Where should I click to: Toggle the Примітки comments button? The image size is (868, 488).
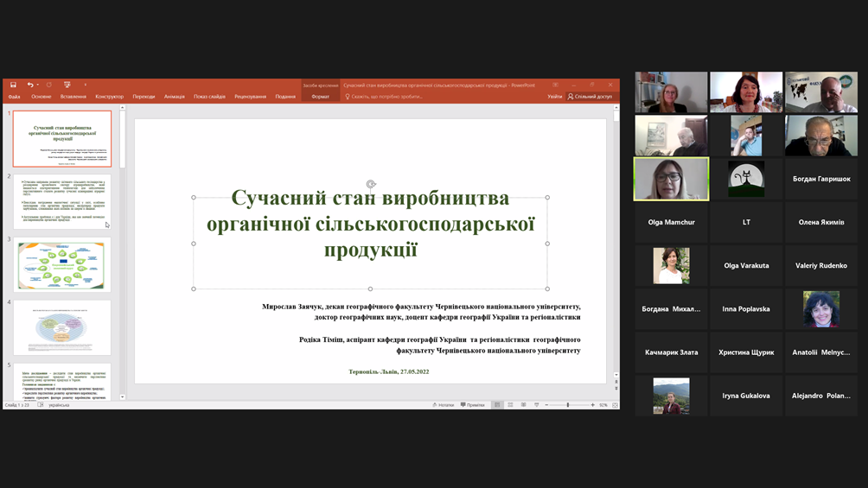(472, 405)
